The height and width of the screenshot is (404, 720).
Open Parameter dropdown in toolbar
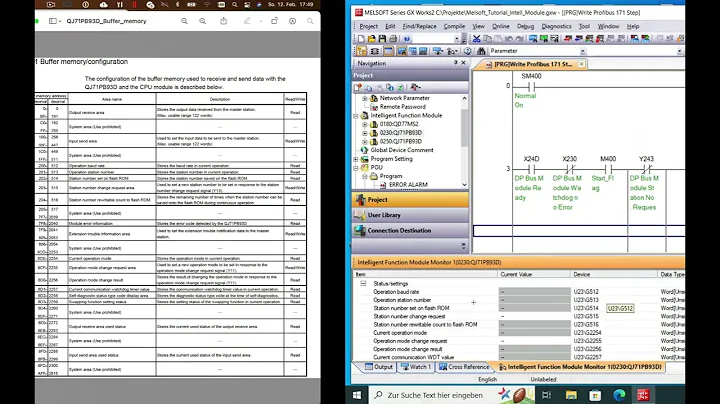click(x=582, y=51)
